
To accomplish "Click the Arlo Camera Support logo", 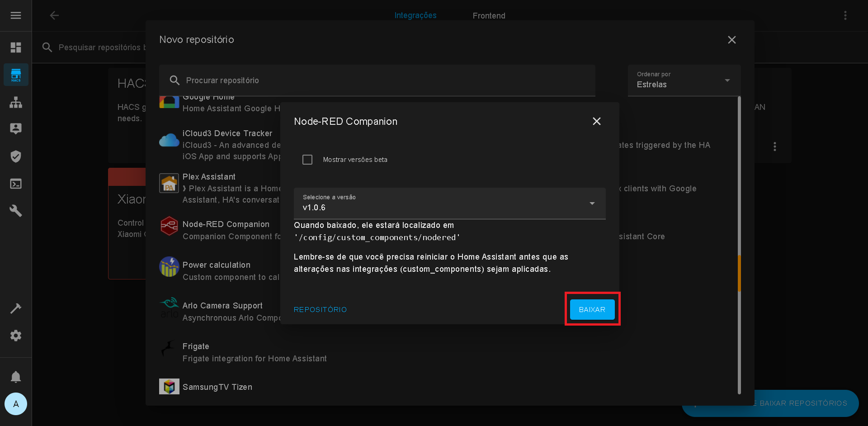I will click(169, 308).
